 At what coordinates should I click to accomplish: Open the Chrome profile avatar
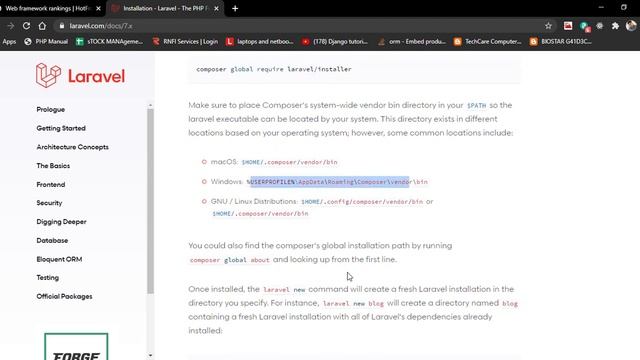[631, 26]
